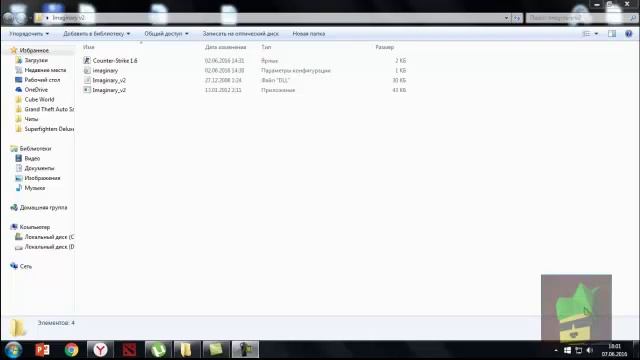Screen dimensions: 640x360
Task: Open OneDrive in the sidebar
Action: pos(36,89)
